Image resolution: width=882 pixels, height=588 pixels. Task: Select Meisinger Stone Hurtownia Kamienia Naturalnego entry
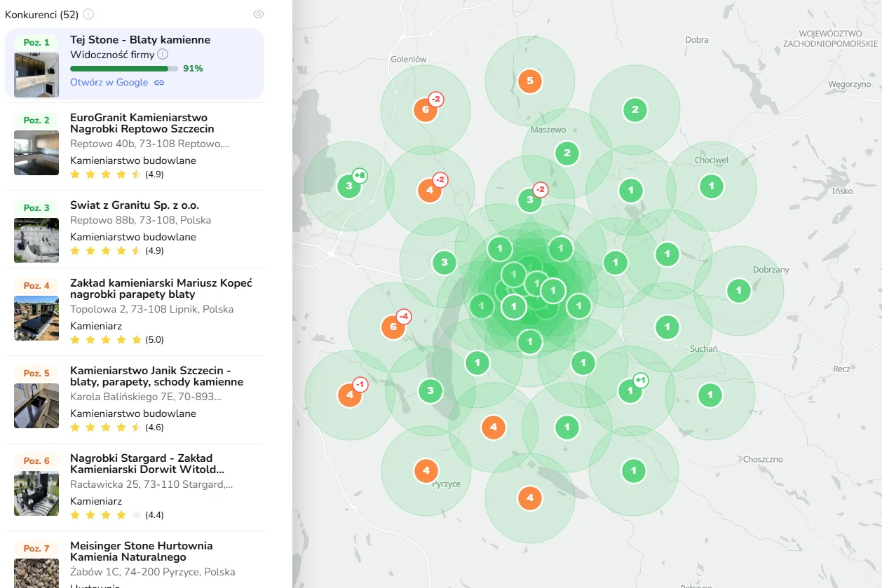pyautogui.click(x=142, y=552)
